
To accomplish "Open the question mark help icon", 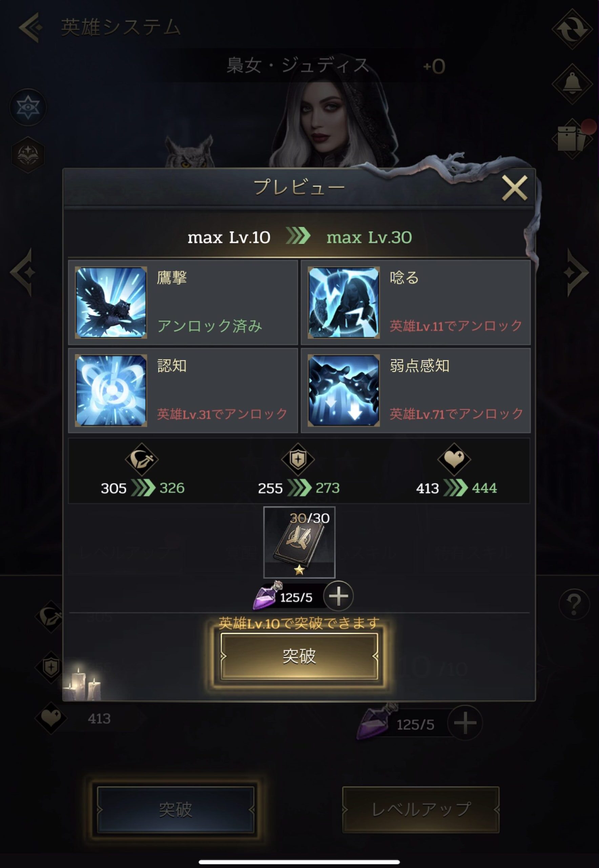I will (x=574, y=604).
